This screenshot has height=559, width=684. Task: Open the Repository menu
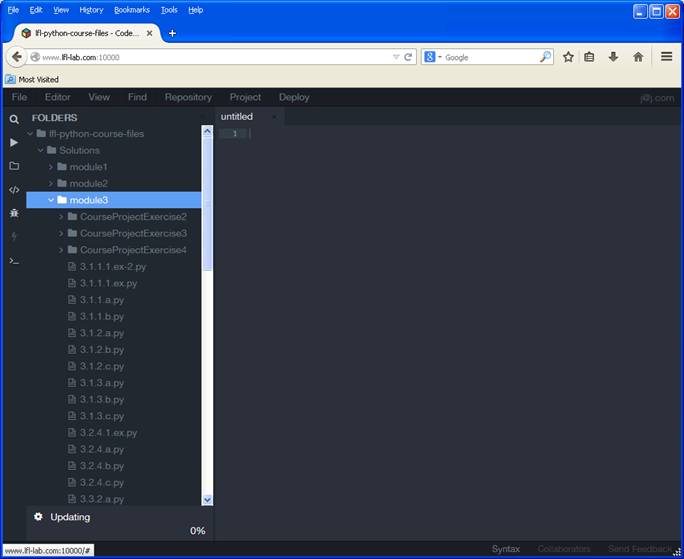pyautogui.click(x=188, y=97)
